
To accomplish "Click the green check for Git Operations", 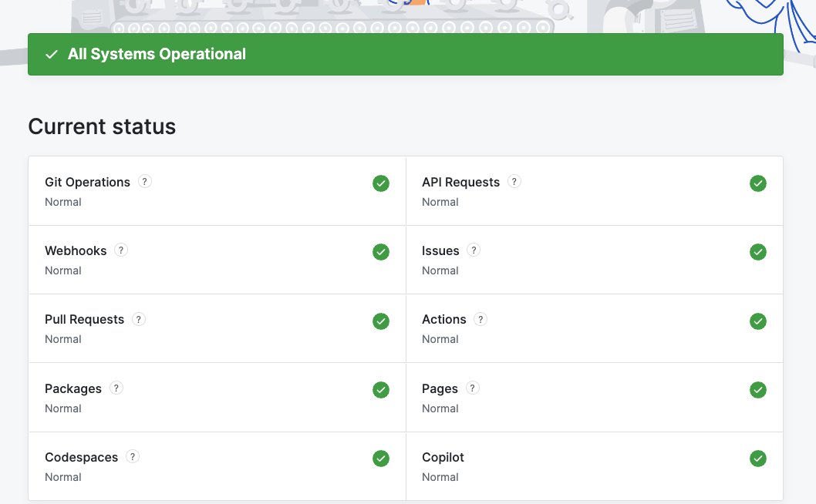I will pos(381,183).
